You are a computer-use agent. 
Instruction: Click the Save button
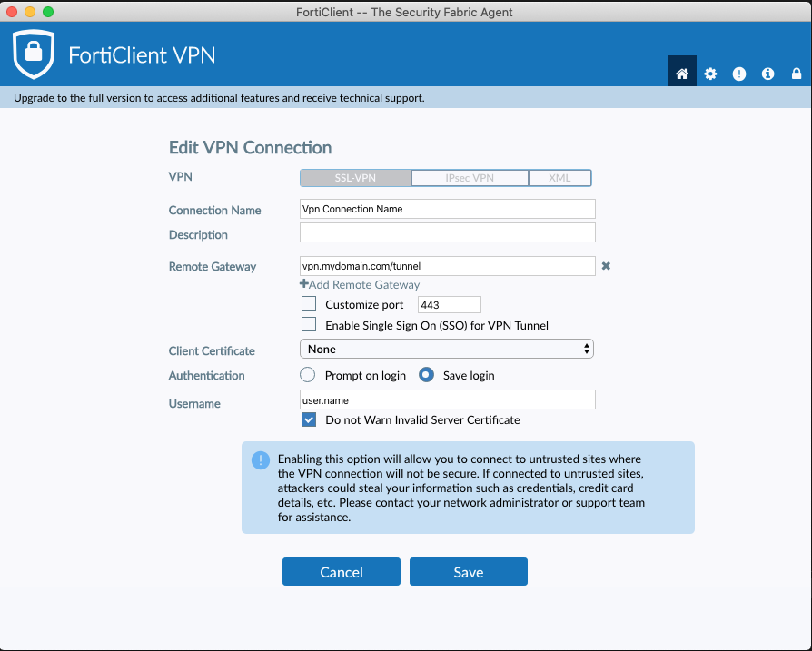pos(468,572)
